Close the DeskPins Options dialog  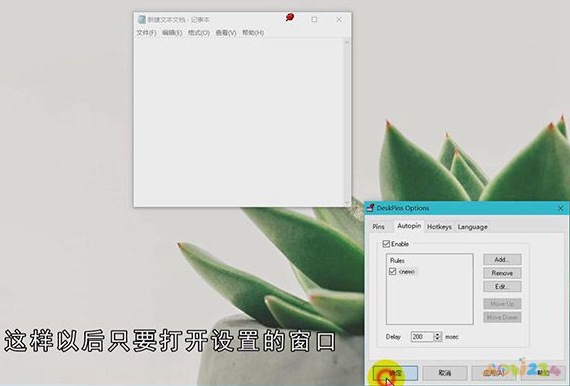pyautogui.click(x=560, y=208)
